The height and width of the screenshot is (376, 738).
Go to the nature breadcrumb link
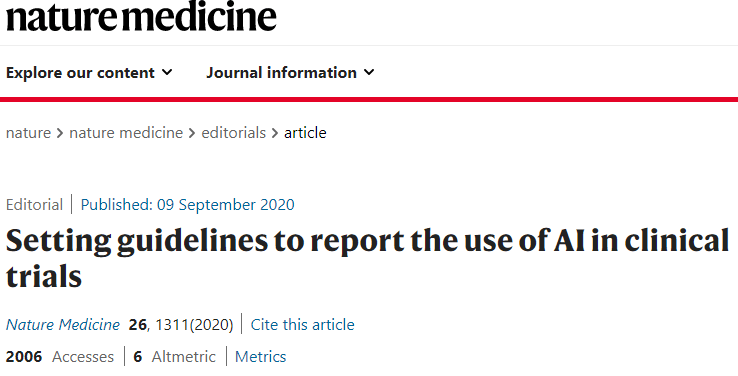pos(28,133)
